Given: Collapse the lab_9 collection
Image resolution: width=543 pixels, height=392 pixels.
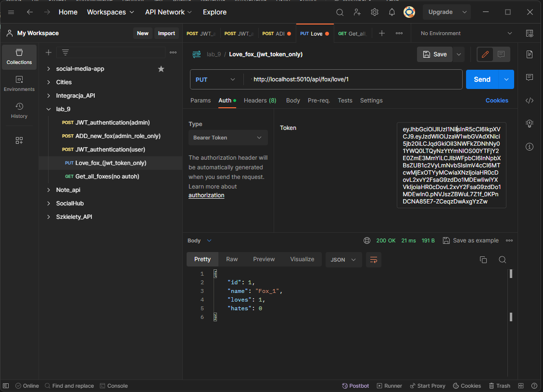Looking at the screenshot, I should point(49,109).
